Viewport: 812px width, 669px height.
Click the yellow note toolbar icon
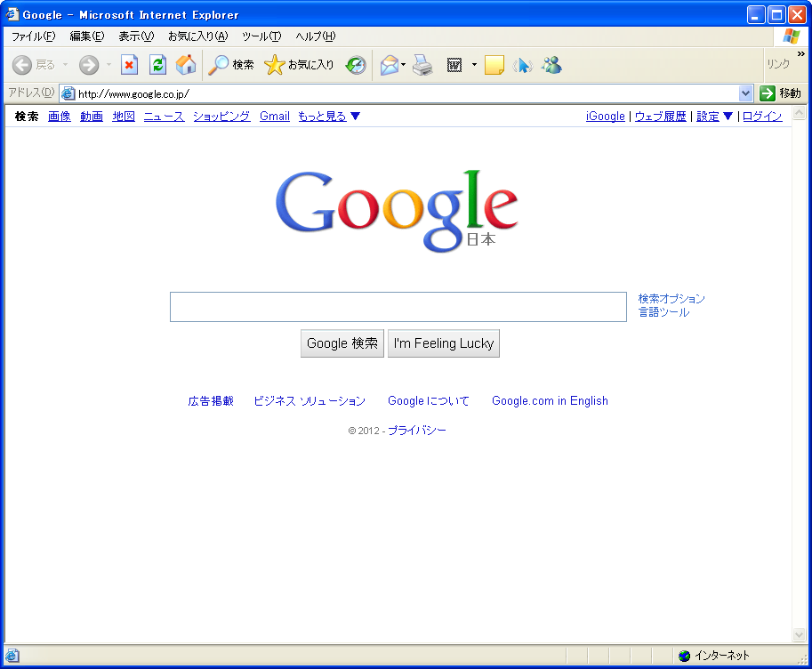tap(494, 65)
